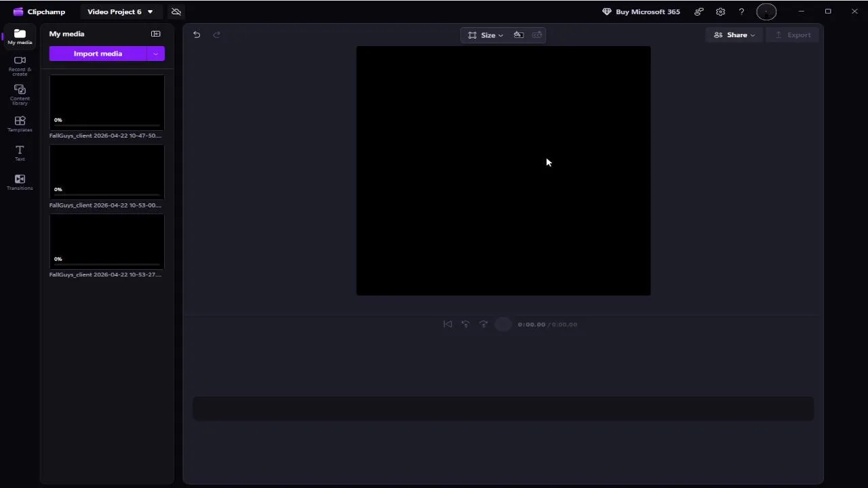
Task: Skip to start of the video
Action: pos(448,325)
